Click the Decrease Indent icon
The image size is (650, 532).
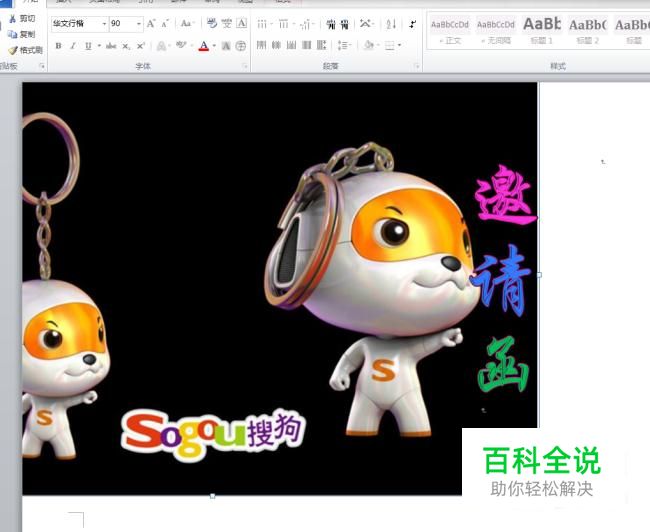(x=330, y=24)
